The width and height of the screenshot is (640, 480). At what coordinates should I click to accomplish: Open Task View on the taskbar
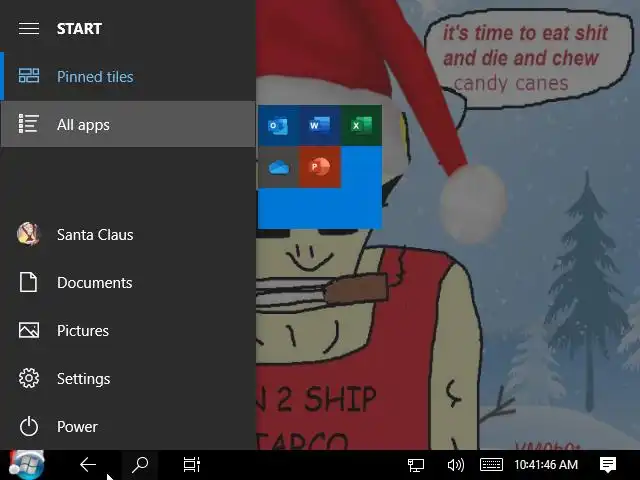191,464
